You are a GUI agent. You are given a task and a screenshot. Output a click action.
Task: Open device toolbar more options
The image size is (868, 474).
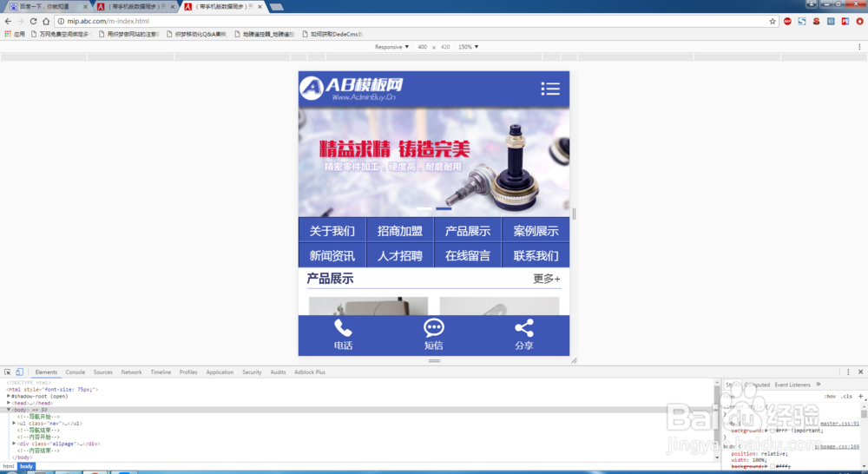(x=859, y=47)
